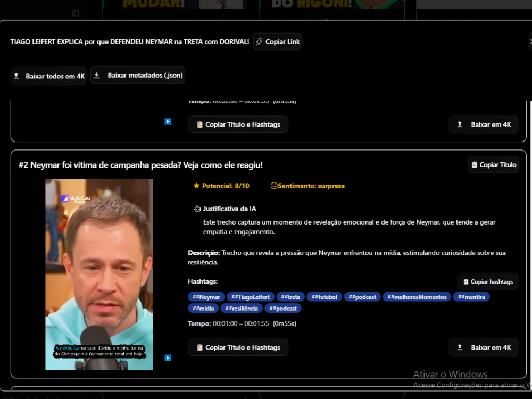This screenshot has height=399, width=532.
Task: Open the Tiago Leifert video thumbnail
Action: click(99, 275)
